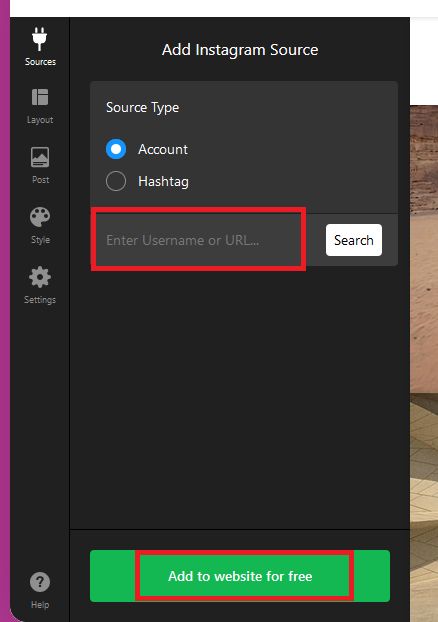
Task: Click the Help question mark icon
Action: 40,582
